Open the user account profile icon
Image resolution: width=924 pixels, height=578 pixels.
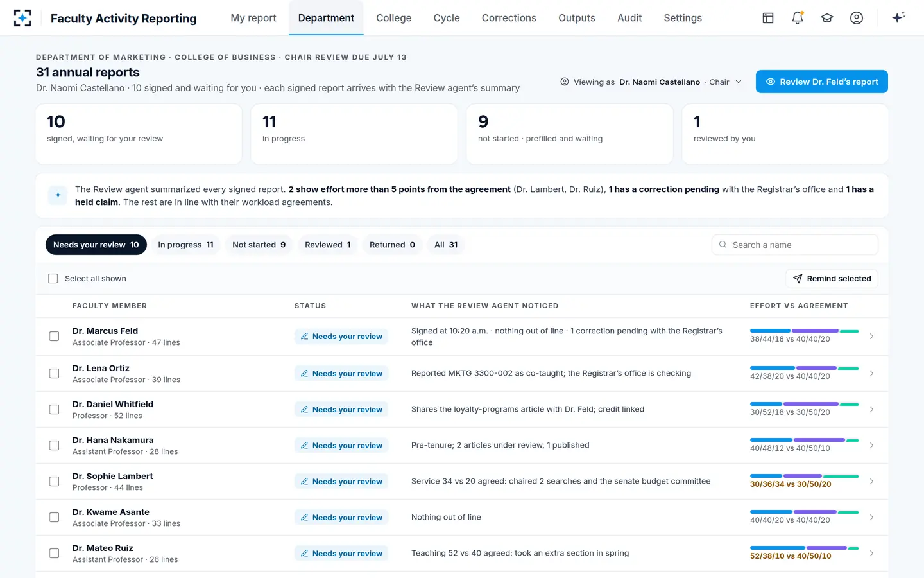point(857,18)
